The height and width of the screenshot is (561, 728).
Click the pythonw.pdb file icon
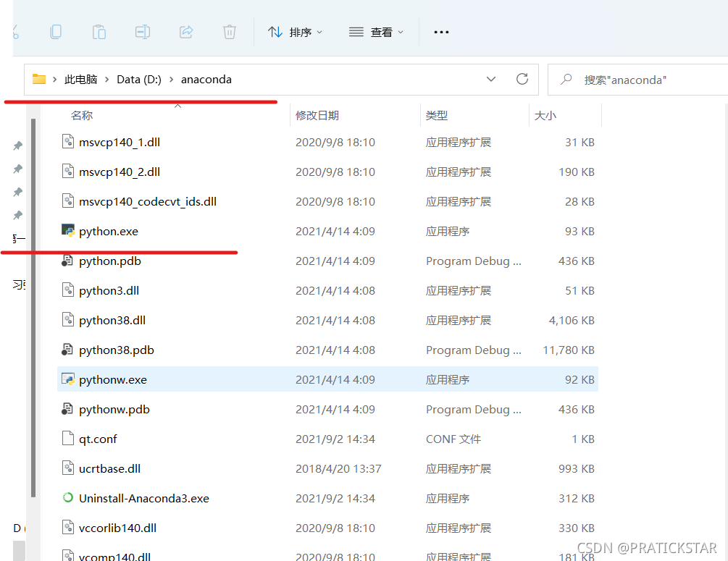(67, 409)
